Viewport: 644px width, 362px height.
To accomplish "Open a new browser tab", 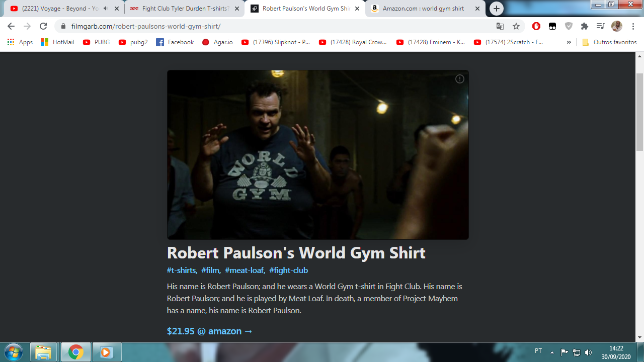I will click(x=497, y=9).
